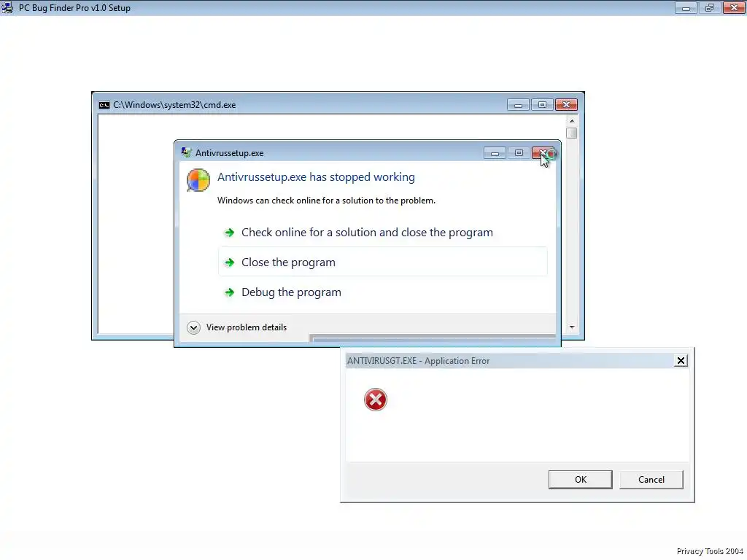
Task: Close the Antivrussetup.exe crash window
Action: pos(543,153)
